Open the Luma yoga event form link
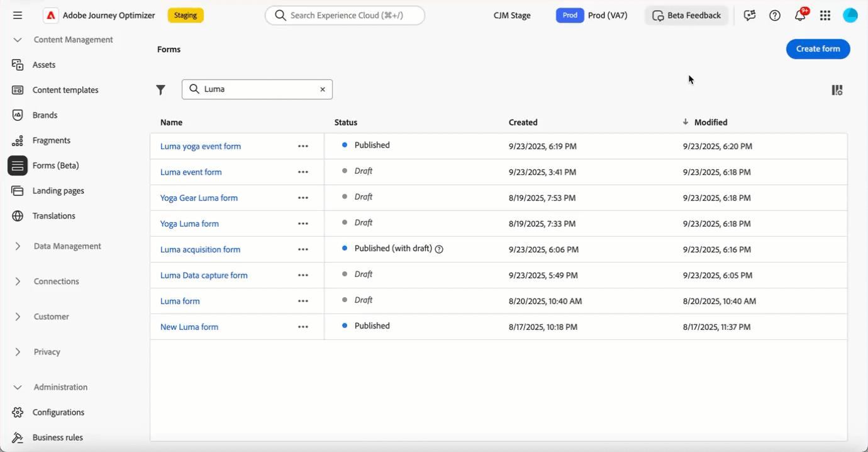The width and height of the screenshot is (868, 452). click(x=201, y=146)
